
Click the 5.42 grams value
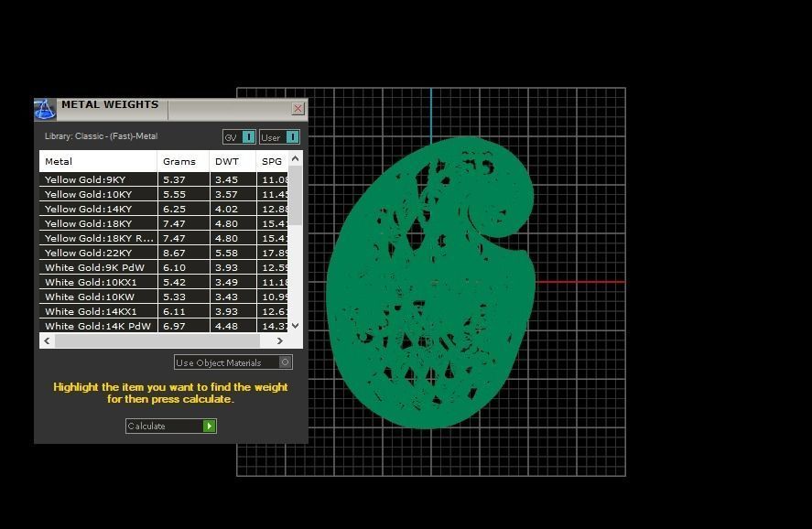click(x=174, y=282)
